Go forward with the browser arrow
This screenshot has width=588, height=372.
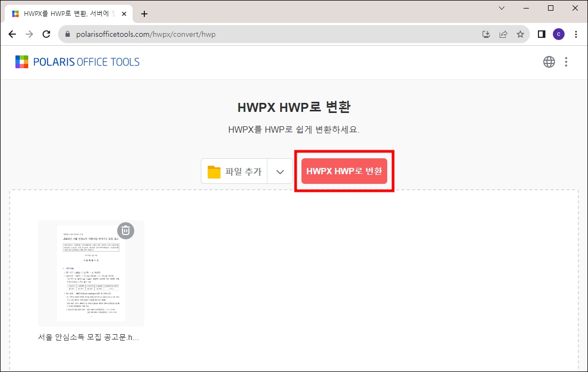pyautogui.click(x=29, y=34)
